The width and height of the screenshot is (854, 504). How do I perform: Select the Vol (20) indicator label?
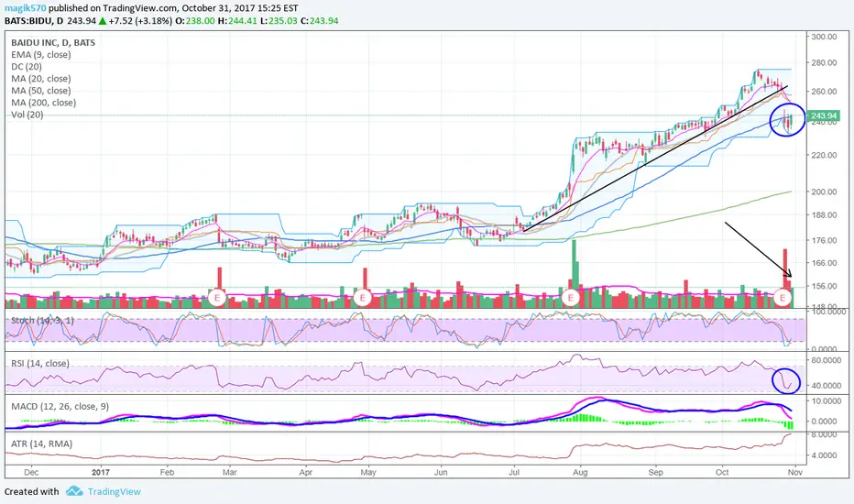[x=27, y=115]
